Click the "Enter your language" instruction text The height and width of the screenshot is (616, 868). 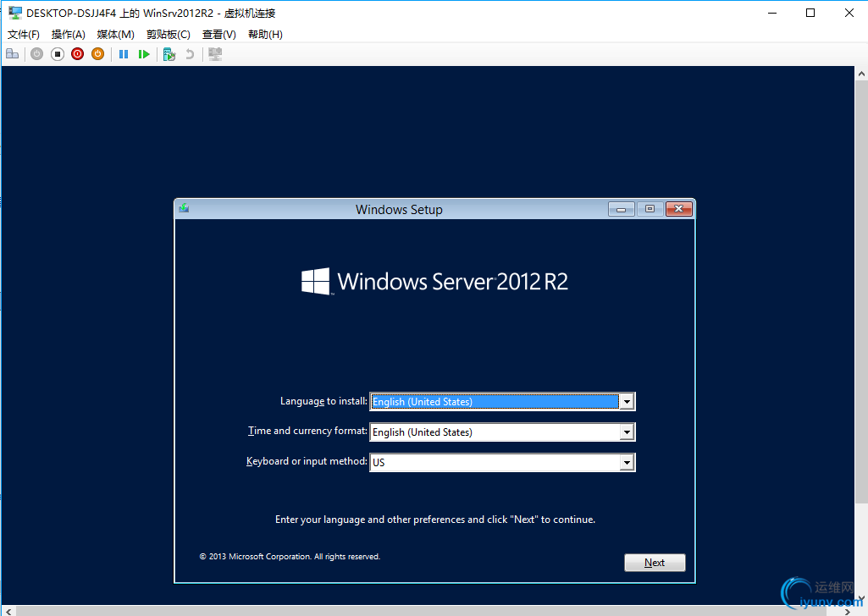click(435, 520)
